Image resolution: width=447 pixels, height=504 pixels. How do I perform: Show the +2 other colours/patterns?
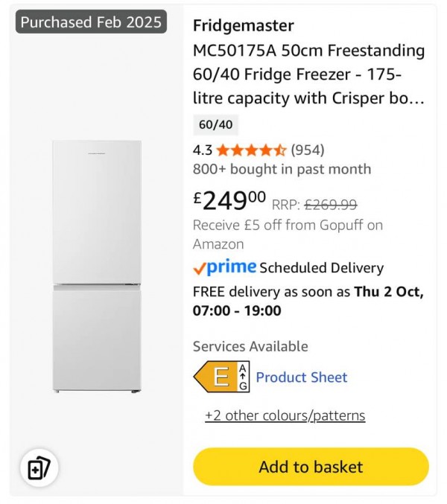pos(285,415)
